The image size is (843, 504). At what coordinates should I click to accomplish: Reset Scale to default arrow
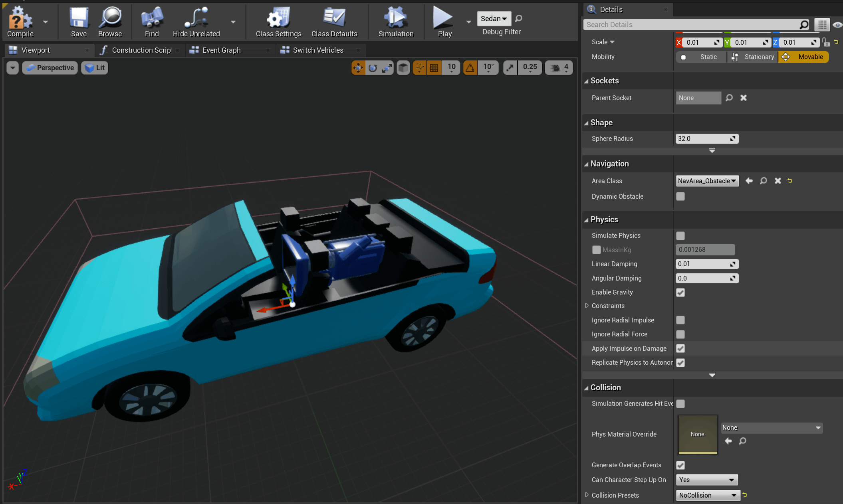tap(836, 42)
